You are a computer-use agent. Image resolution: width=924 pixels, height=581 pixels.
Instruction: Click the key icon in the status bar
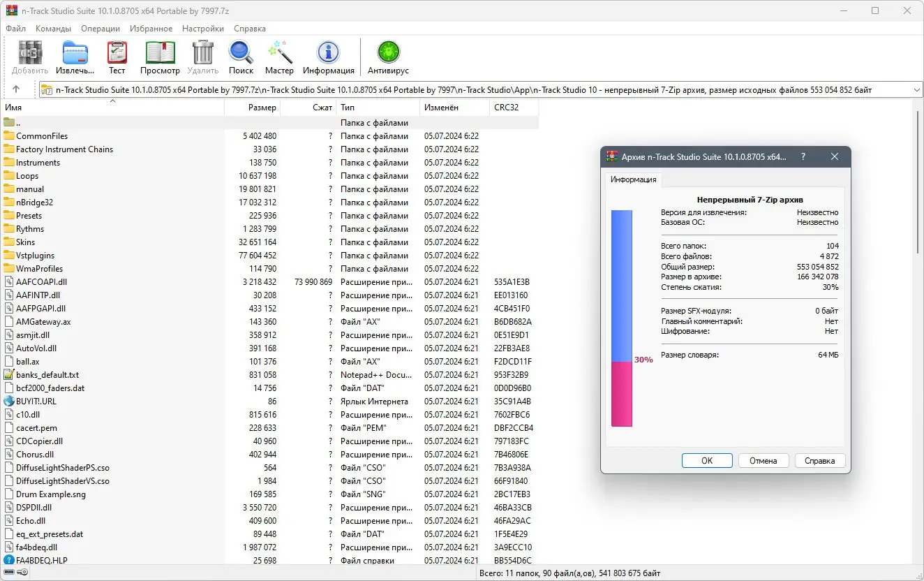pos(22,573)
